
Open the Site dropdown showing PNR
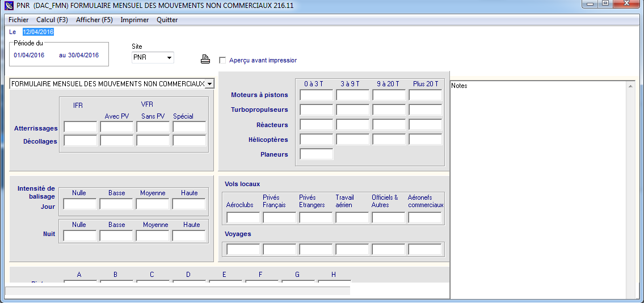(x=169, y=57)
